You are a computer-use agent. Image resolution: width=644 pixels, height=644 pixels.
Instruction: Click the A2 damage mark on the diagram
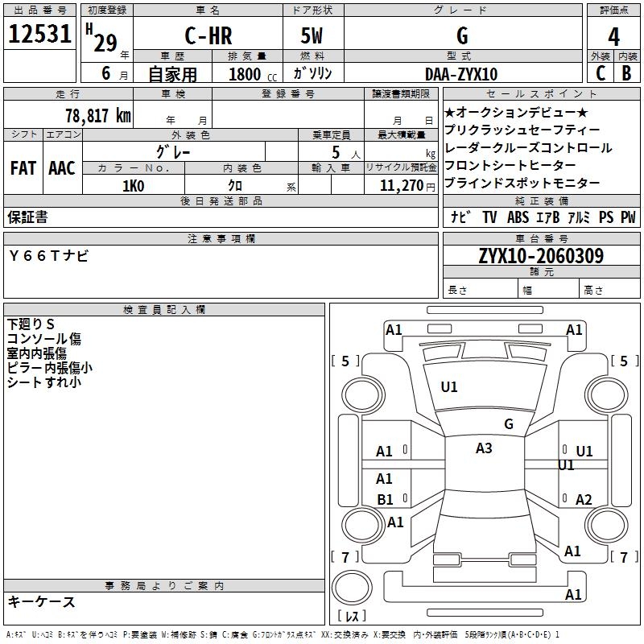tap(584, 500)
